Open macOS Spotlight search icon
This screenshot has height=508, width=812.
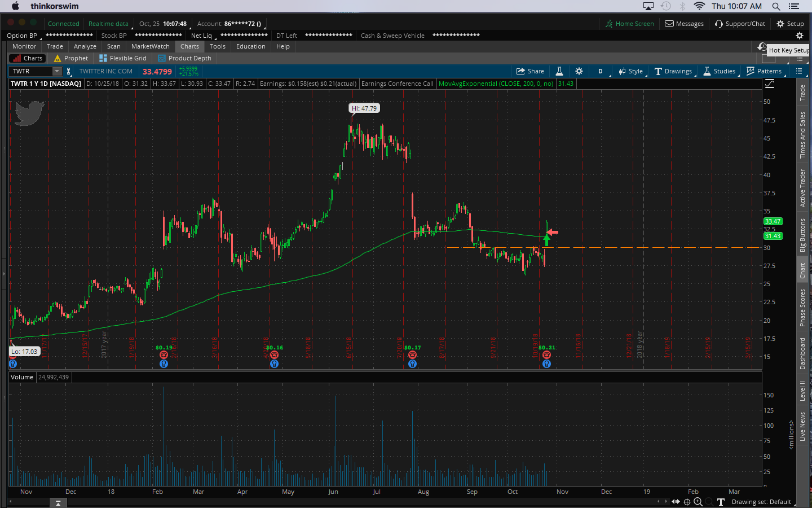[x=776, y=6]
